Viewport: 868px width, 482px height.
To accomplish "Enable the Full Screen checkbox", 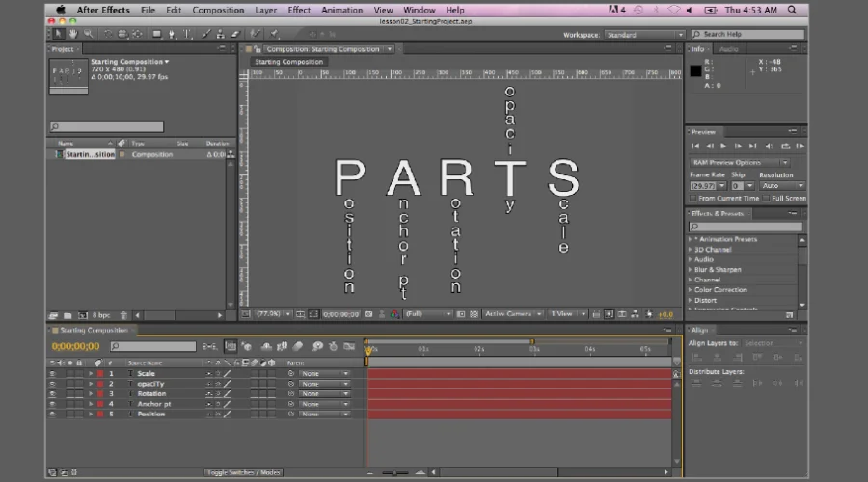I will click(766, 199).
